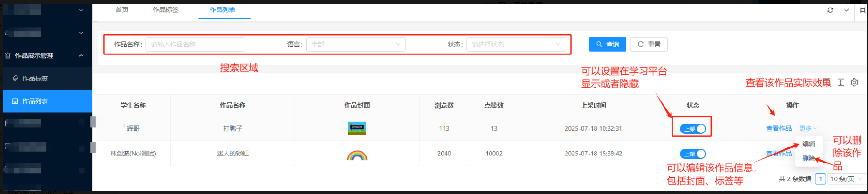The image size is (868, 194).
Task: Toggle 上架 switch for 打鸭子 work
Action: (693, 129)
